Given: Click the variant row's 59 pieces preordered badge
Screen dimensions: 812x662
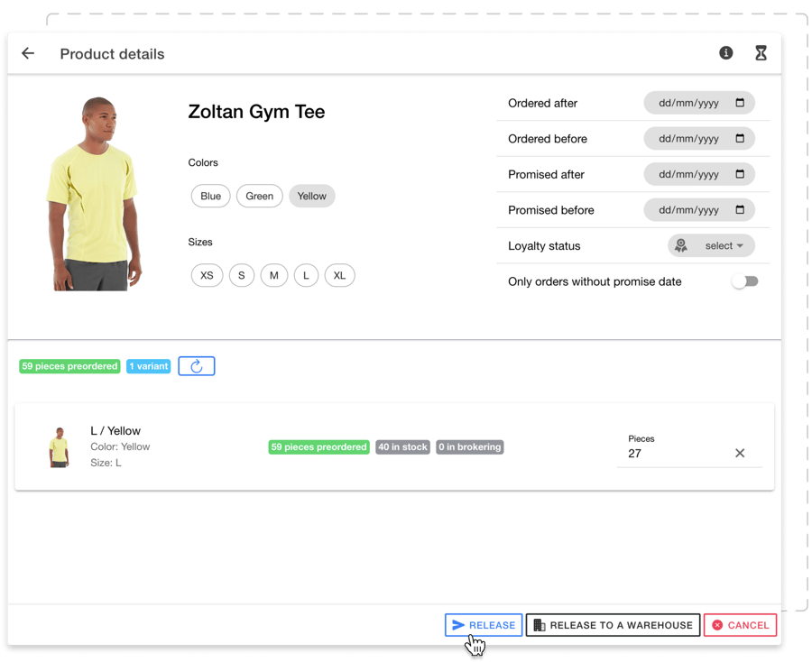Looking at the screenshot, I should coord(318,446).
